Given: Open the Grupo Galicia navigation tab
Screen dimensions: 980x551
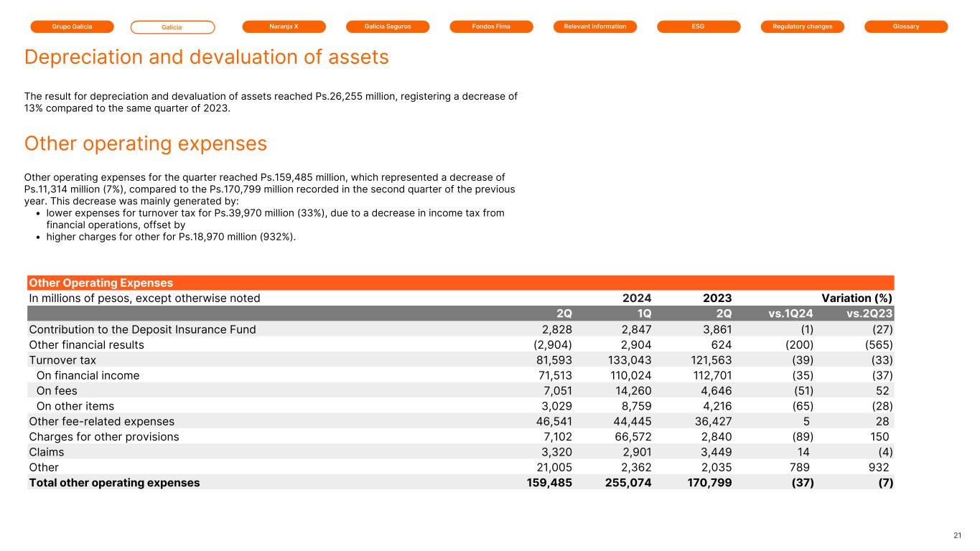Looking at the screenshot, I should pos(72,27).
